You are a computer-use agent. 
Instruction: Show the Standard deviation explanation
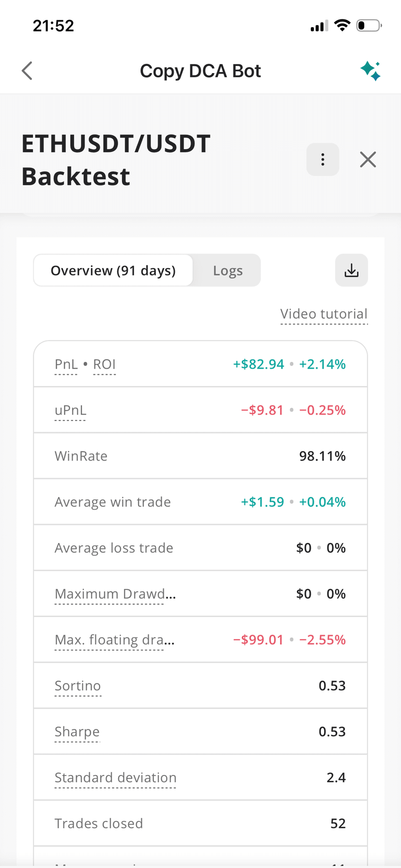(x=115, y=778)
